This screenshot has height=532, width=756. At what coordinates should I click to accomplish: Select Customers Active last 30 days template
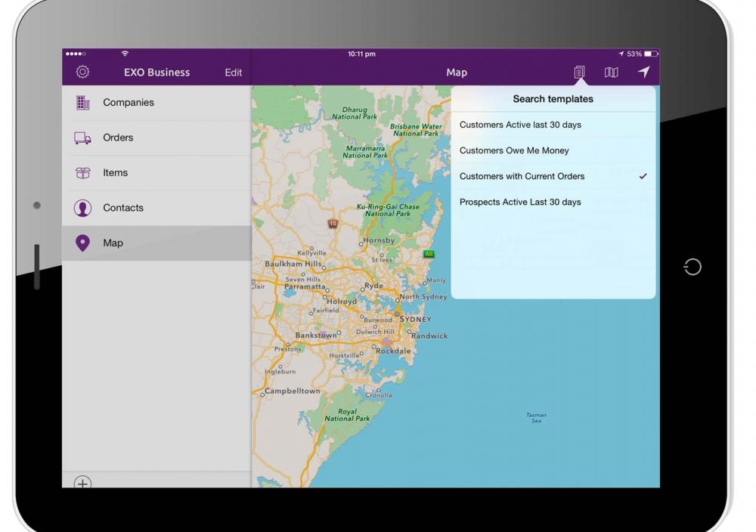553,125
